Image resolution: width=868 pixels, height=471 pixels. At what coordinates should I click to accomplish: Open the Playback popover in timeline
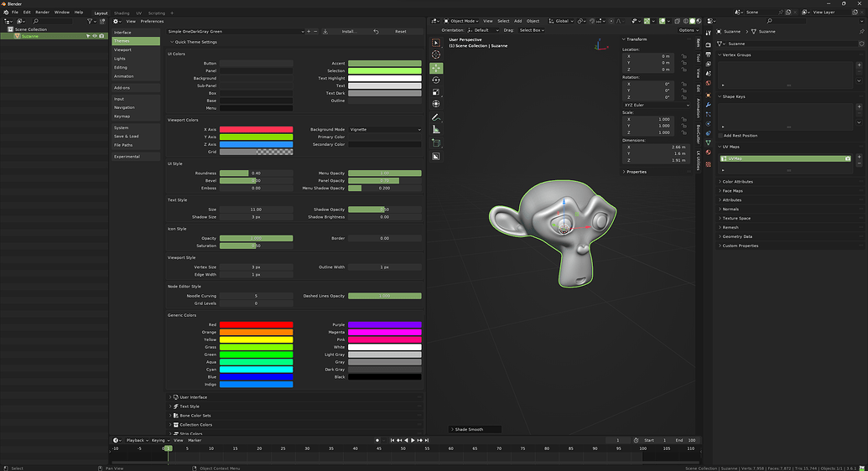point(138,441)
